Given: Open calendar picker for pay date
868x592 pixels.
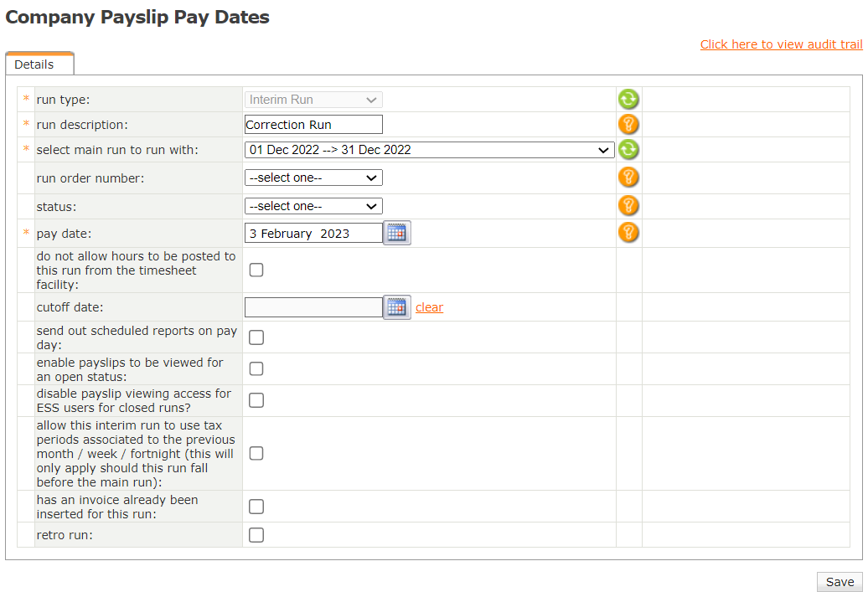Looking at the screenshot, I should click(397, 234).
